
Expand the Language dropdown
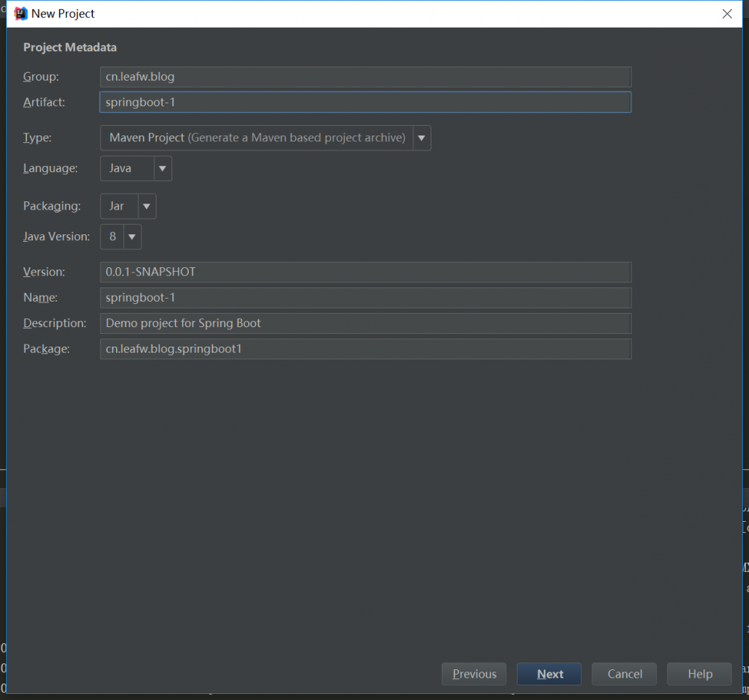[163, 168]
